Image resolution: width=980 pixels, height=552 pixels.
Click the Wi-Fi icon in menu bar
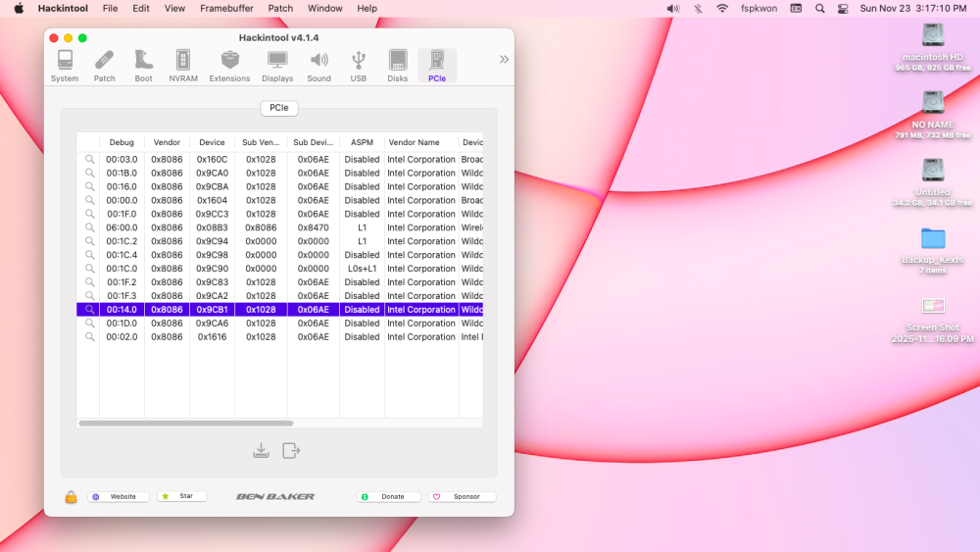click(x=722, y=9)
